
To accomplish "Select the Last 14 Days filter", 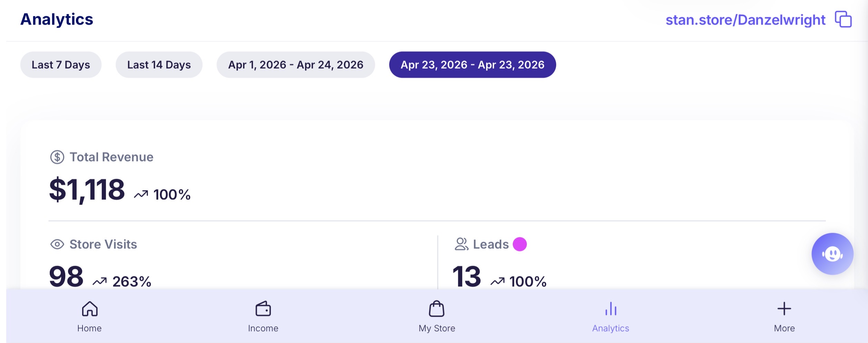I will pos(159,65).
